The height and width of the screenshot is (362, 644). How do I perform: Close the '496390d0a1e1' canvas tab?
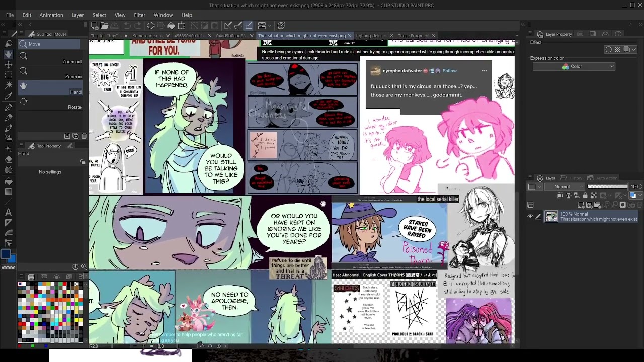210,36
